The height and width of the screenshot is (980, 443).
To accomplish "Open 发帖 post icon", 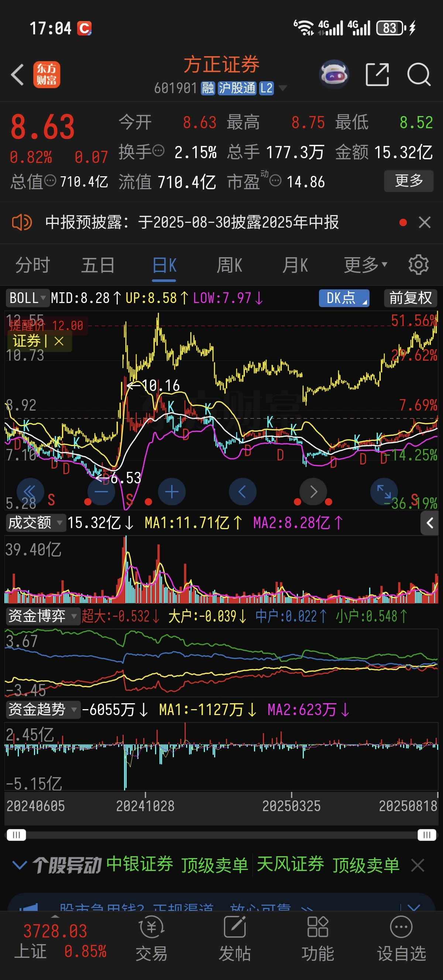I will [x=235, y=939].
